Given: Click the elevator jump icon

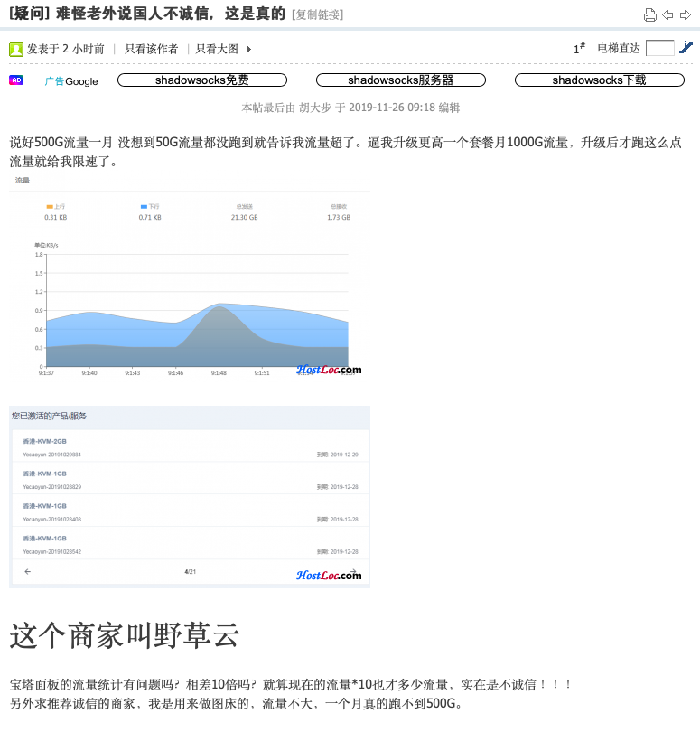Looking at the screenshot, I should [686, 47].
